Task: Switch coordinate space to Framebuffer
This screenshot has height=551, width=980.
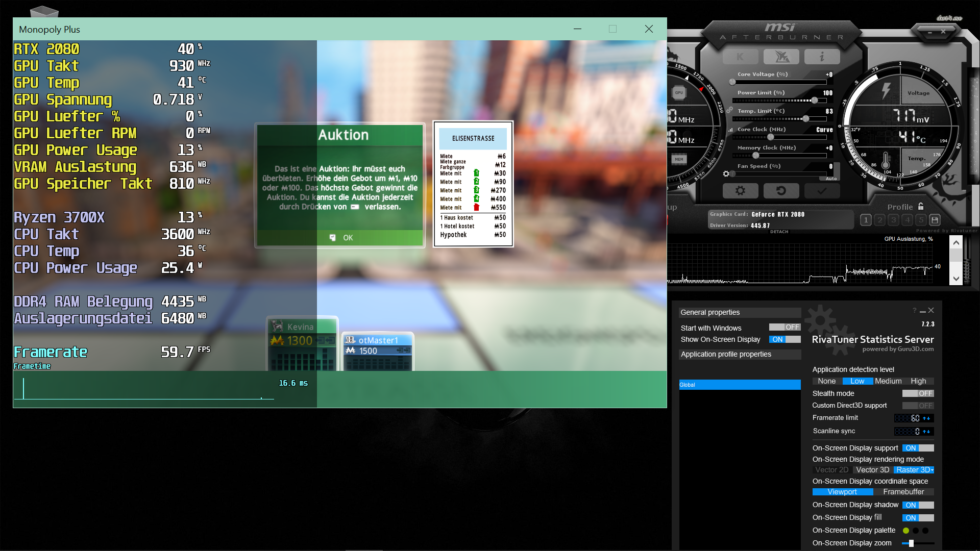Action: [904, 492]
